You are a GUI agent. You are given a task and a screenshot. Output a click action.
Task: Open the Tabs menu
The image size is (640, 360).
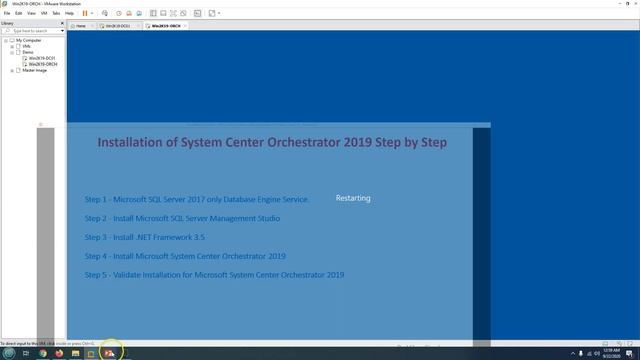tap(56, 13)
